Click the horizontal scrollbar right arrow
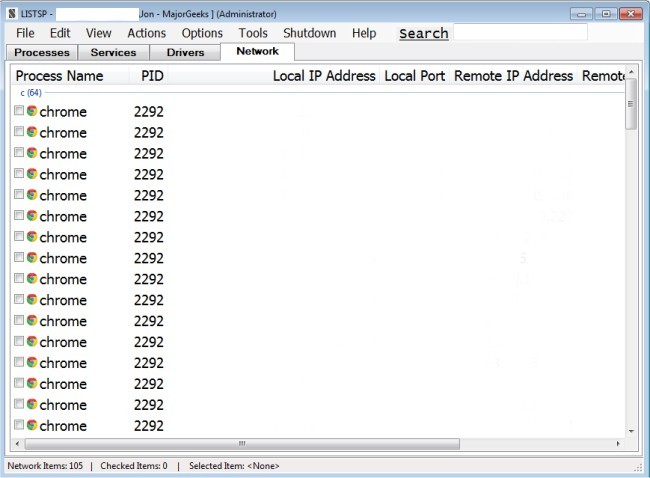 [x=618, y=444]
